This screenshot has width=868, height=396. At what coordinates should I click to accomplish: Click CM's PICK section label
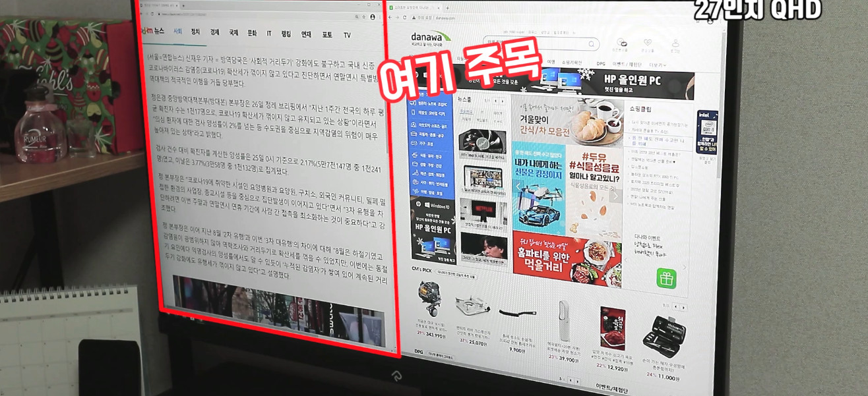tap(421, 270)
